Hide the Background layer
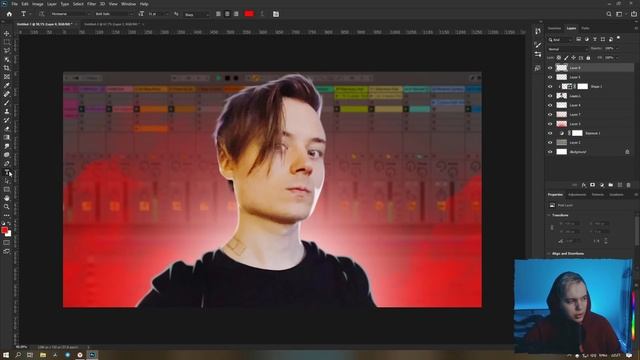Screen dimensions: 640x360 (x=550, y=152)
